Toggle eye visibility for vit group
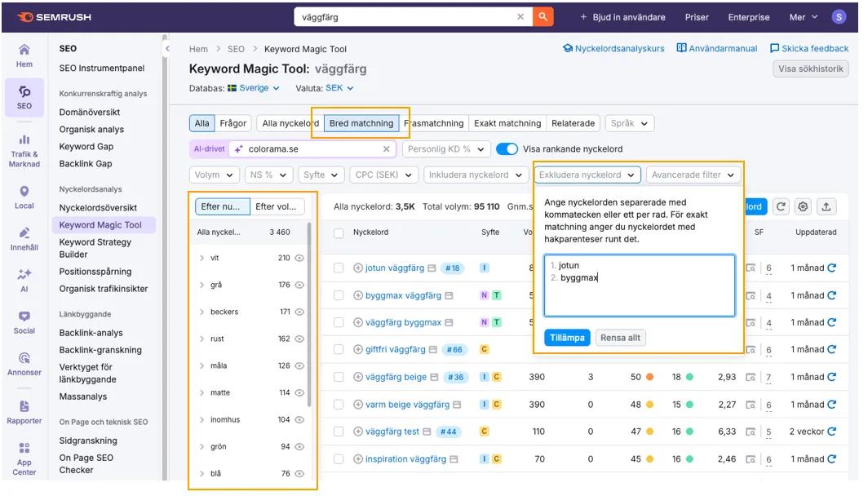 click(299, 258)
